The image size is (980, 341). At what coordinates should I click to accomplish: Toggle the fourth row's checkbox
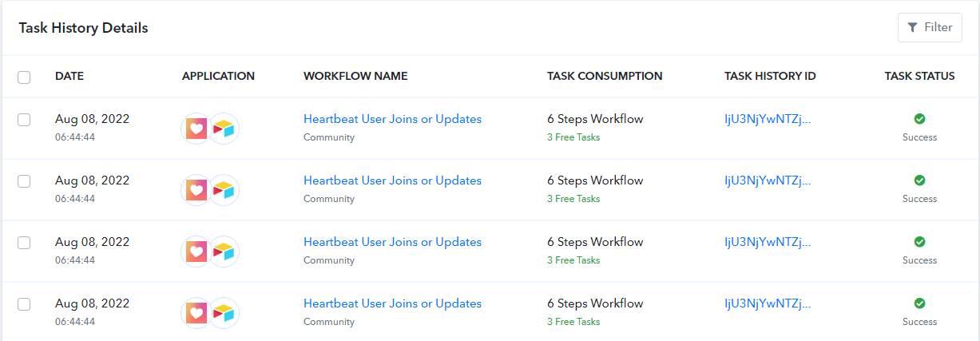24,304
